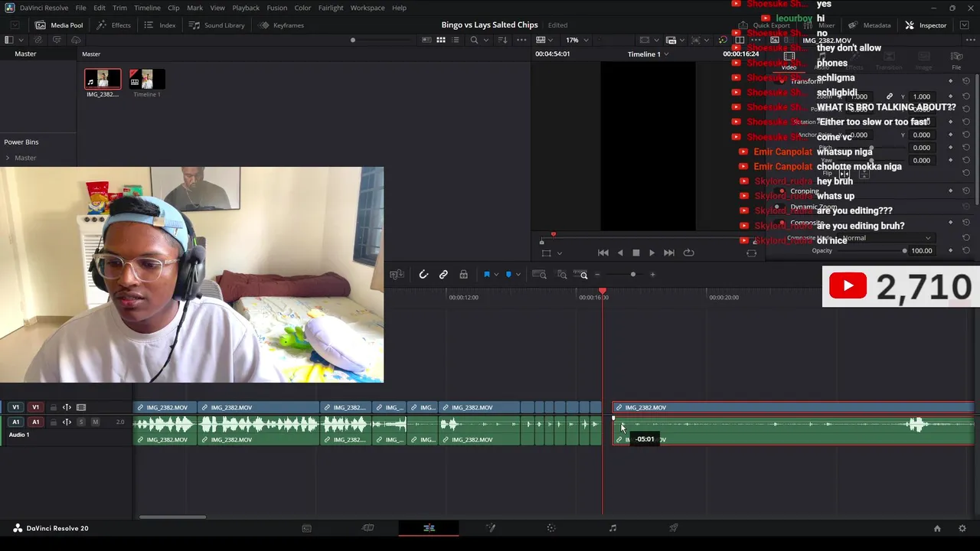
Task: Select the IMG_2382 clip thumbnail
Action: tap(103, 79)
